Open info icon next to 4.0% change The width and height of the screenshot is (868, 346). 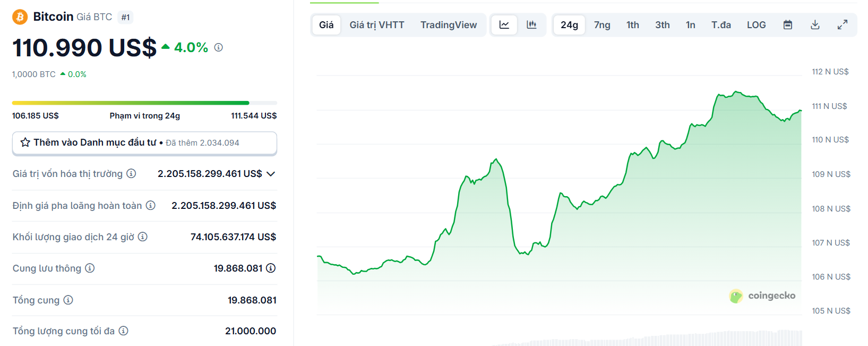[x=219, y=47]
